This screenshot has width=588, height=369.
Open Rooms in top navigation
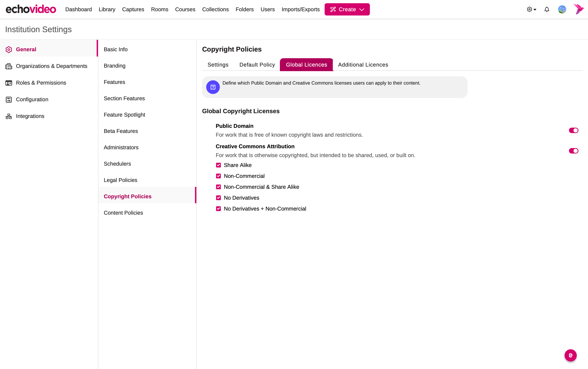(x=159, y=9)
